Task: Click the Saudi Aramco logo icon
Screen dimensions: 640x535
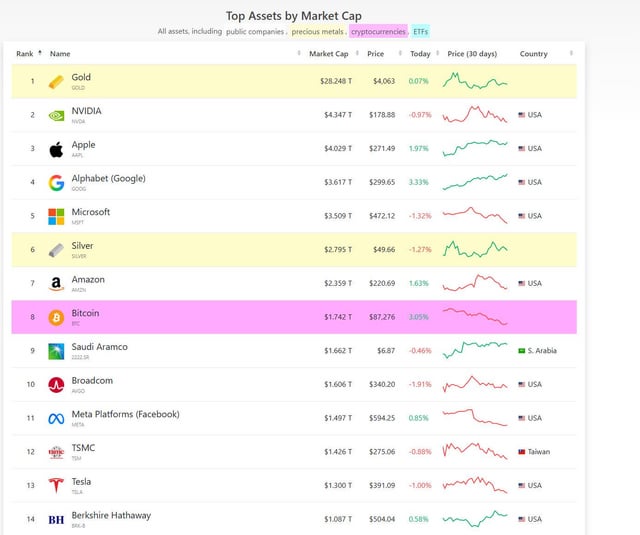Action: [x=56, y=351]
